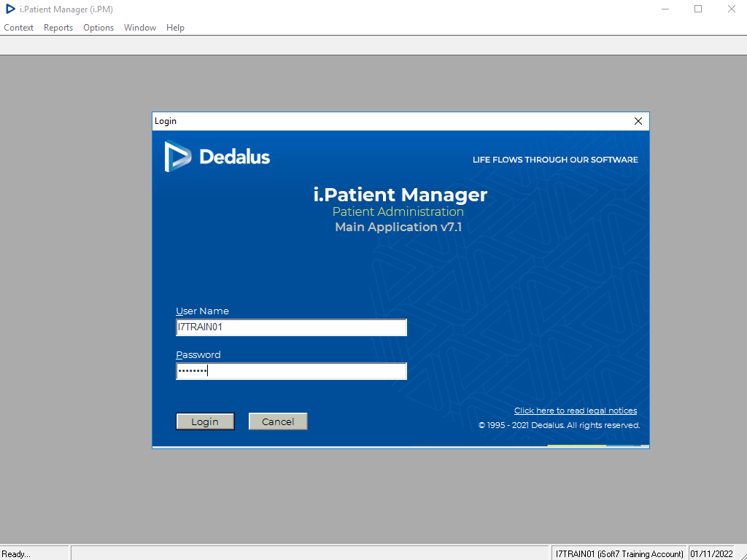Focus the User Name field
Image resolution: width=747 pixels, height=560 pixels.
click(x=291, y=327)
